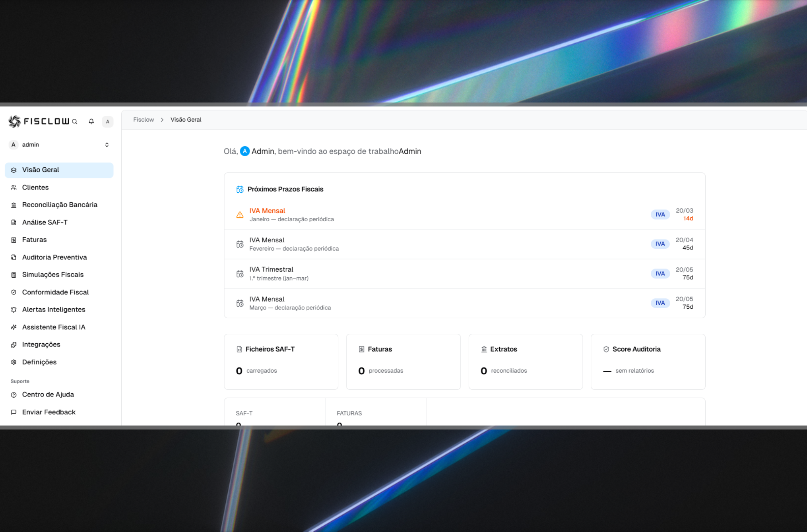The height and width of the screenshot is (532, 807).
Task: Open Centro de Ajuda link
Action: [48, 395]
